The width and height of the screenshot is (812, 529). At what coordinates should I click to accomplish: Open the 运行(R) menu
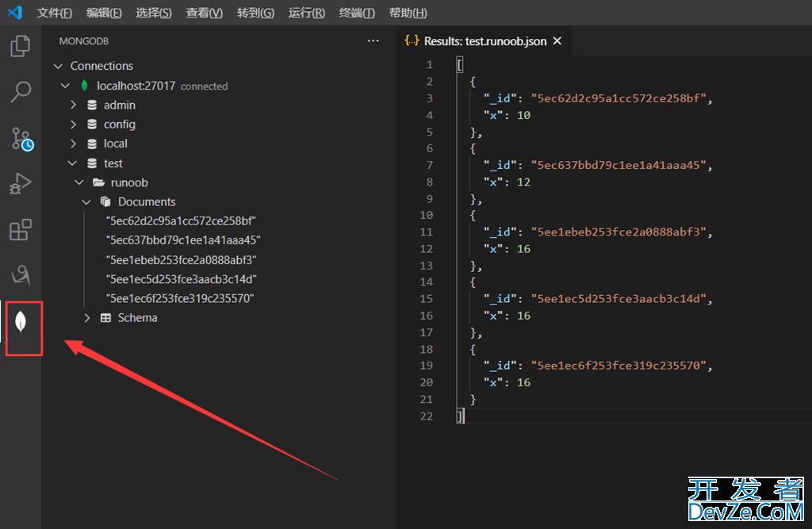(x=307, y=13)
